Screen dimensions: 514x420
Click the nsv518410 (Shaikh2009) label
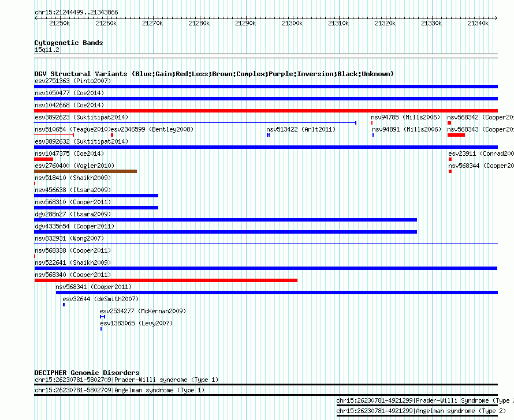click(x=73, y=178)
